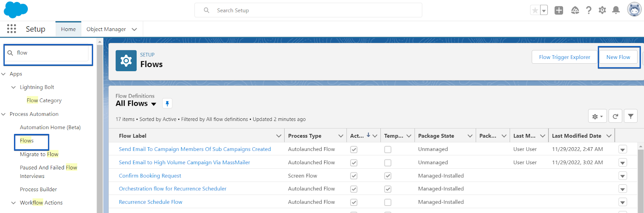This screenshot has height=213, width=644.
Task: Select the Home tab
Action: click(x=68, y=29)
